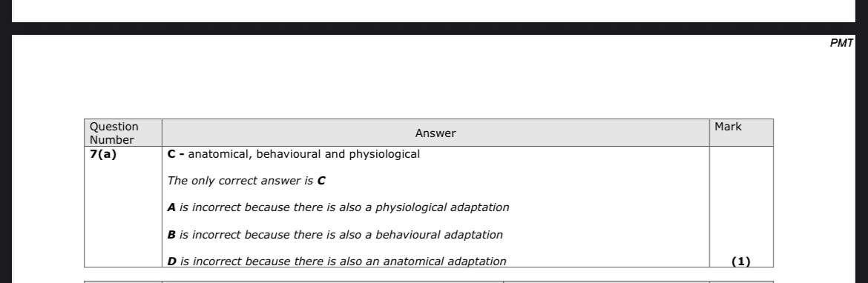Screen dimensions: 868x283
Task: Click the PMT label in the page corner
Action: click(841, 43)
